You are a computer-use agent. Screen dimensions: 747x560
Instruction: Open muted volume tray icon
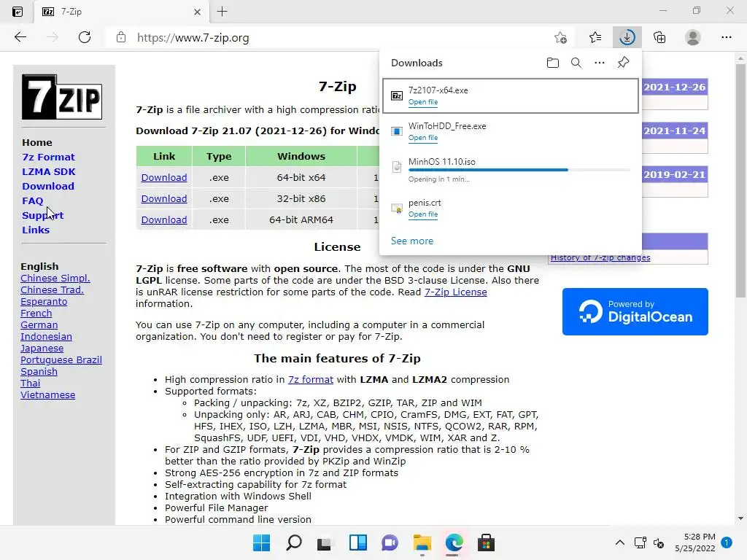659,542
